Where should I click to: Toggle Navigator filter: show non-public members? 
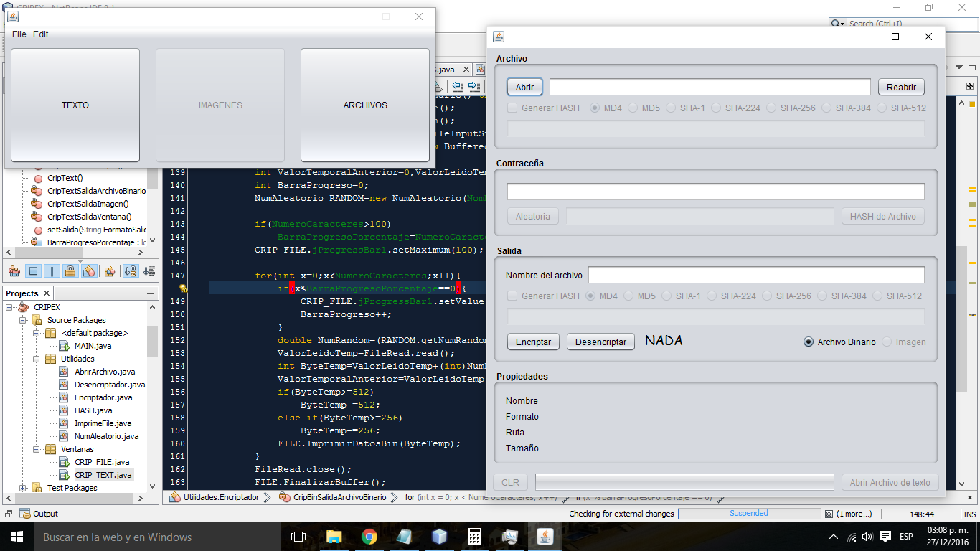[x=70, y=271]
